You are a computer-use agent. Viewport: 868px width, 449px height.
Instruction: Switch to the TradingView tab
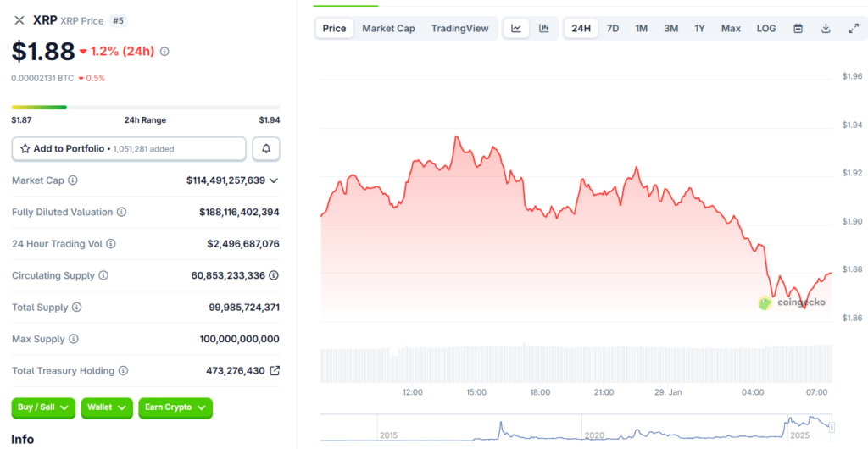pyautogui.click(x=459, y=28)
